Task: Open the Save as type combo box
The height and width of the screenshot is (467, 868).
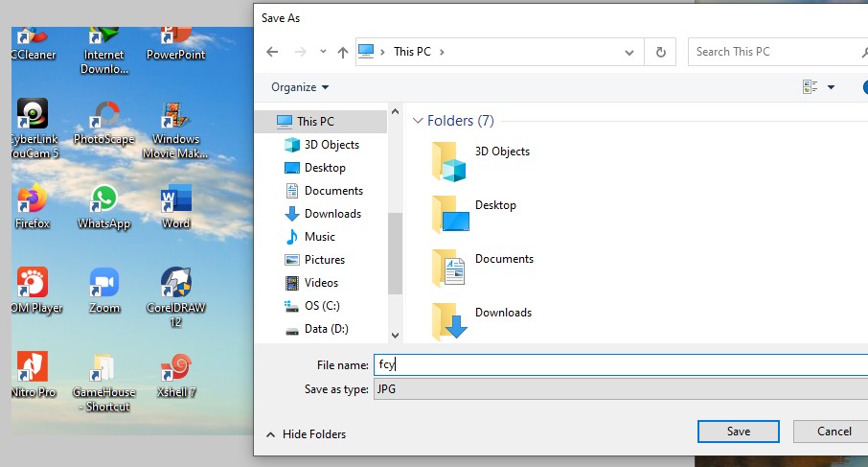Action: coord(619,389)
